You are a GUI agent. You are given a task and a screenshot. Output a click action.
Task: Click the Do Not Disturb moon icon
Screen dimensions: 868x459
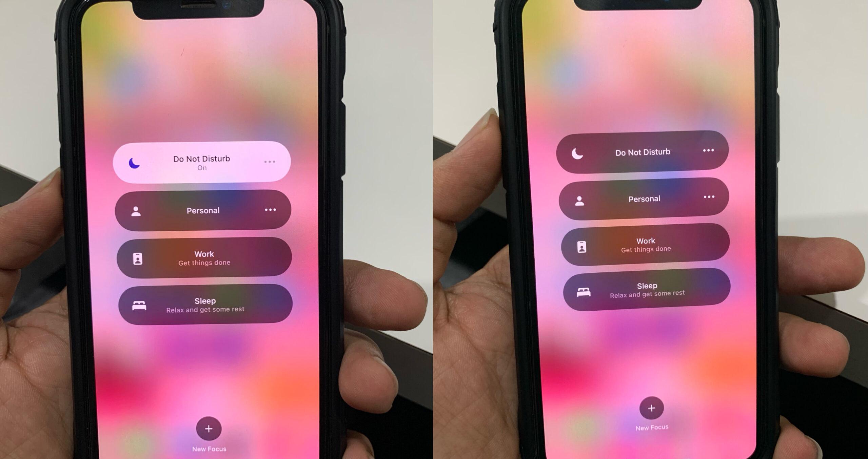tap(133, 162)
